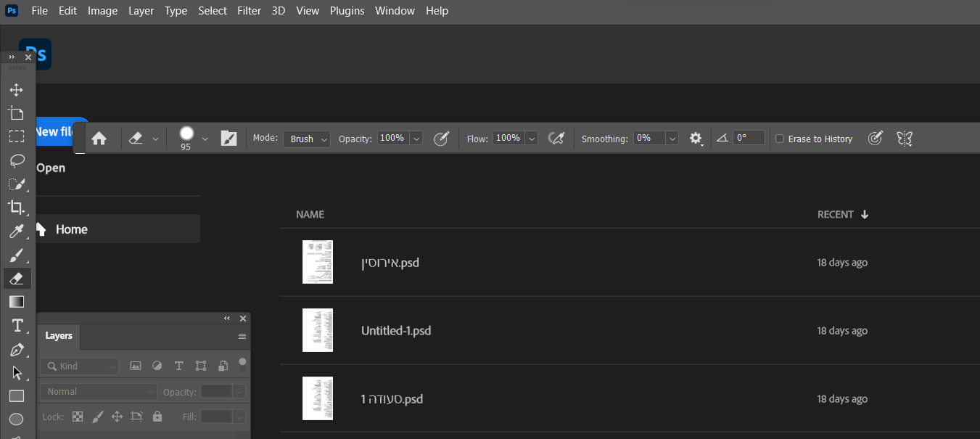The image size is (980, 439).
Task: Toggle lock image pixels
Action: tap(97, 417)
